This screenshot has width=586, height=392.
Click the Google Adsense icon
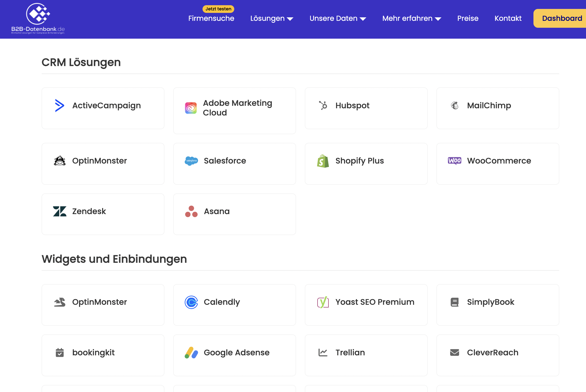tap(191, 353)
